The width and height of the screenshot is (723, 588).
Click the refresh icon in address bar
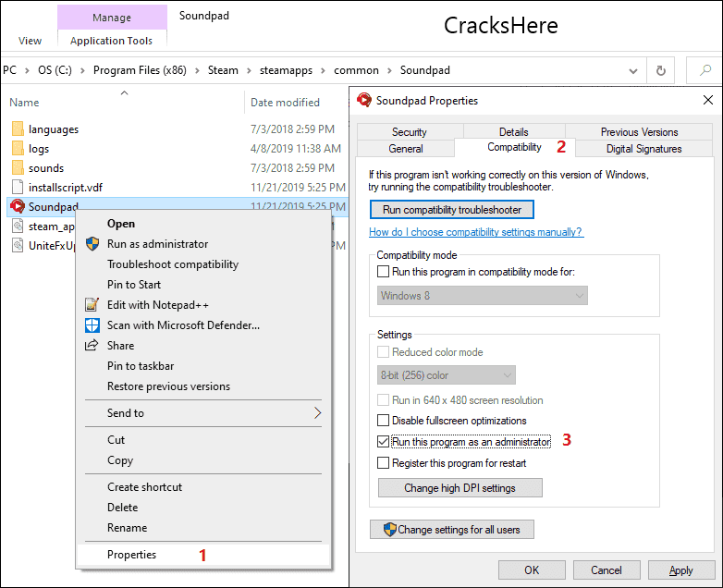click(x=661, y=70)
